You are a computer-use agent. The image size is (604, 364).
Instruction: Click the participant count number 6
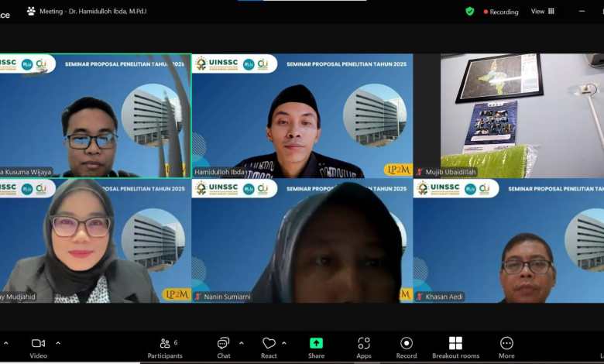[x=176, y=342]
